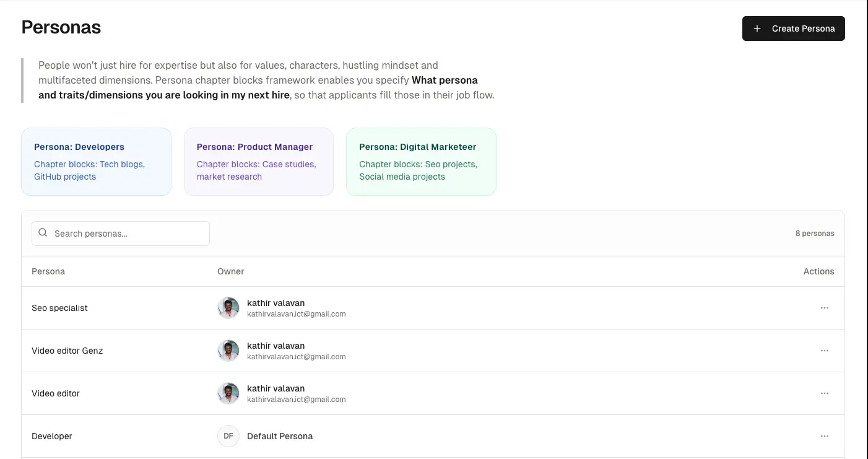Click the DF Default Persona avatar badge

pyautogui.click(x=228, y=436)
